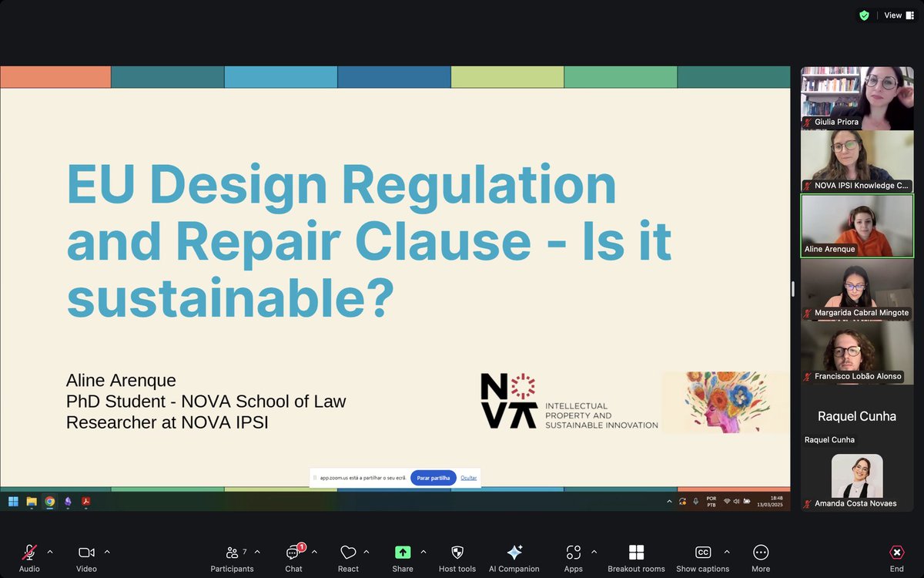Expand share options chevron
Screen dimensions: 924x578
[423, 552]
